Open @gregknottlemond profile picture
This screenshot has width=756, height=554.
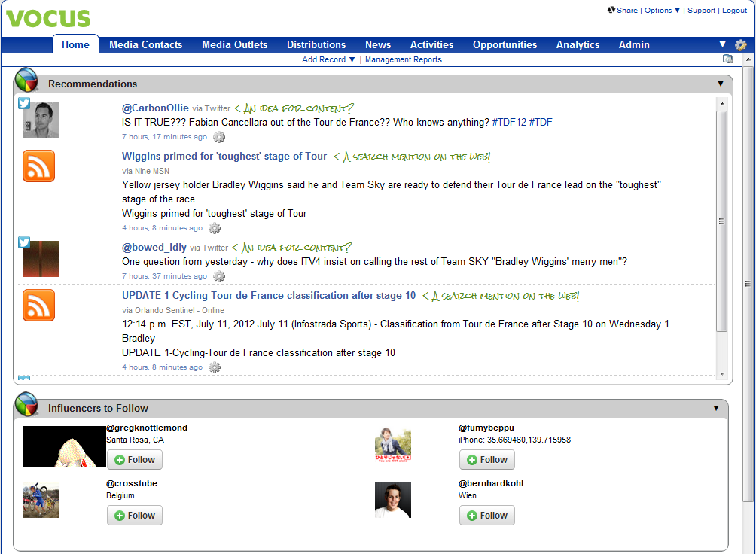[64, 446]
